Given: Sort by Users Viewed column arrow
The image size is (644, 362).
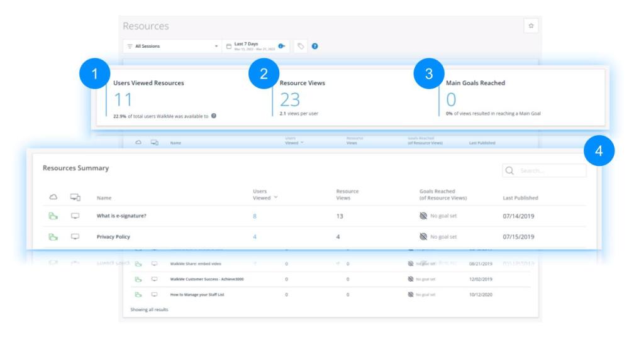Looking at the screenshot, I should coord(275,198).
